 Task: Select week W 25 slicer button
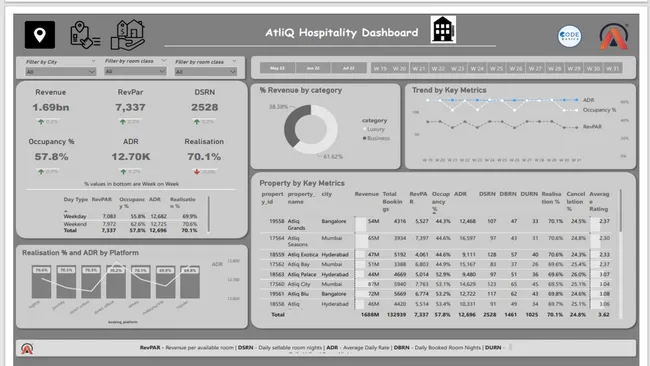(497, 68)
